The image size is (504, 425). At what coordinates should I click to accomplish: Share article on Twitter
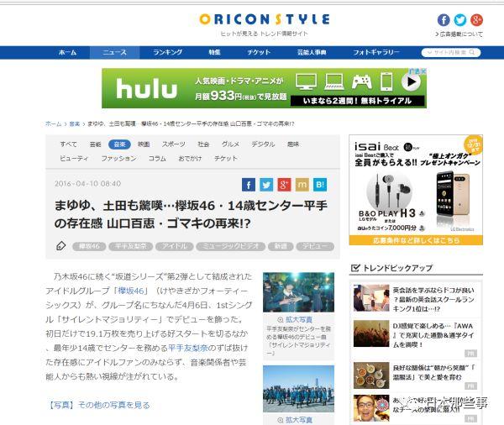pyautogui.click(x=266, y=185)
